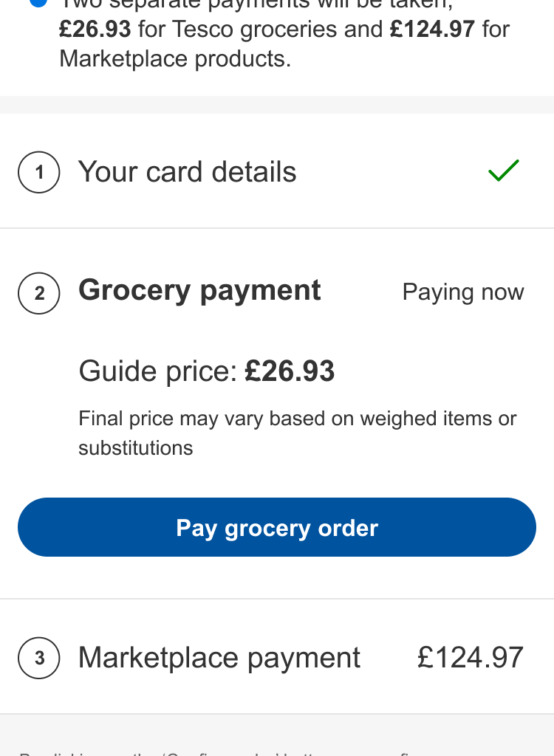Click the Paying now status label
554x756 pixels.
463,292
